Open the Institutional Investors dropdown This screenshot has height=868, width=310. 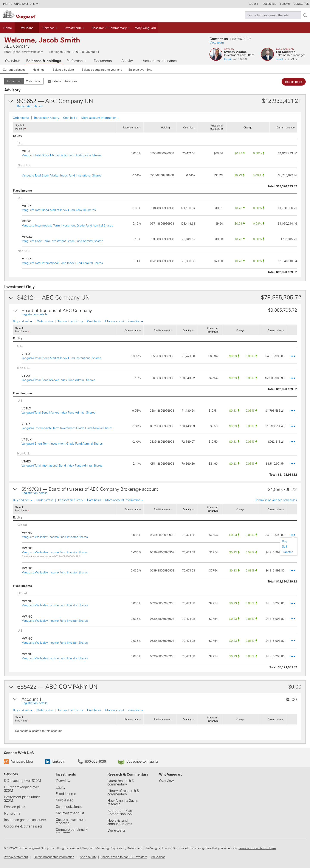point(20,4)
